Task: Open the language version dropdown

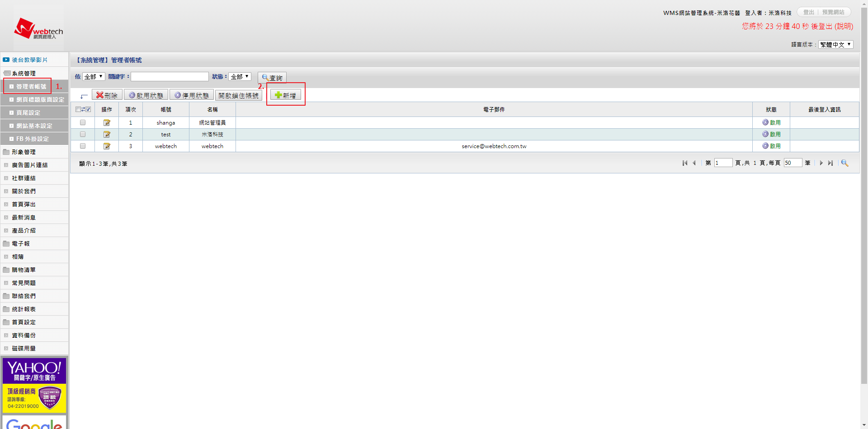Action: click(x=835, y=45)
